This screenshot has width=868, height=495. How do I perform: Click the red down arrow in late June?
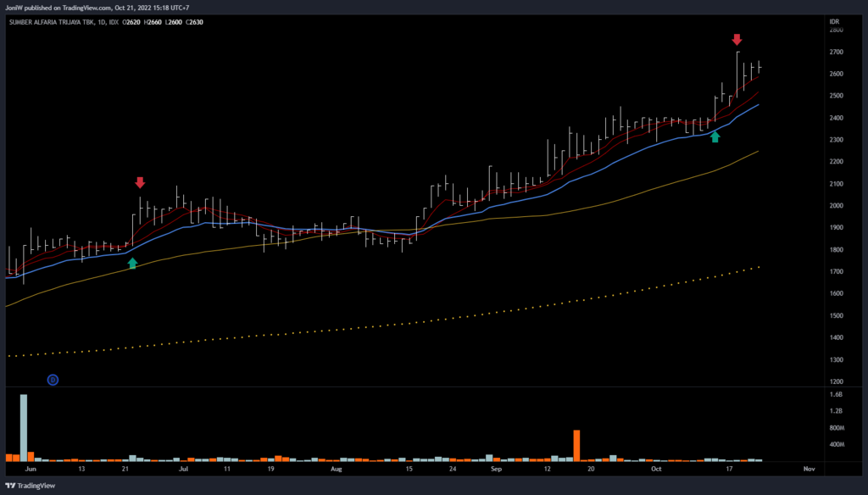[140, 182]
